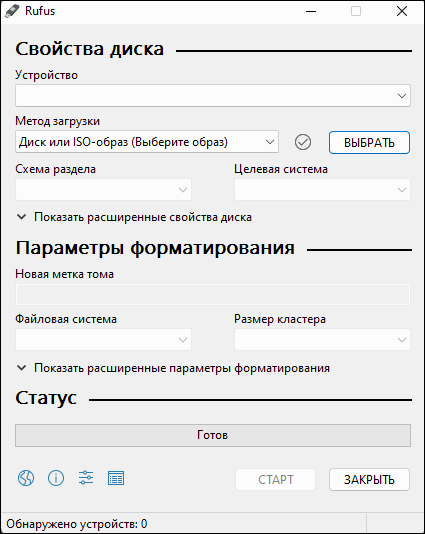The height and width of the screenshot is (534, 425).
Task: Click the Rufus USB icon in title bar
Action: click(12, 11)
